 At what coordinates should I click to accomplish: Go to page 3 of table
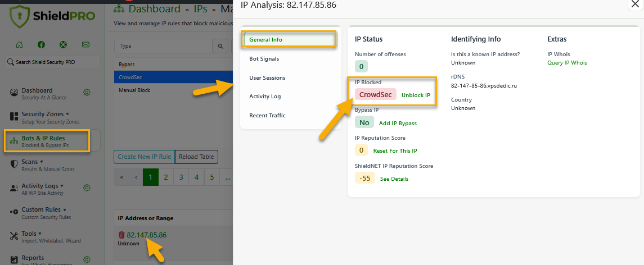[181, 177]
